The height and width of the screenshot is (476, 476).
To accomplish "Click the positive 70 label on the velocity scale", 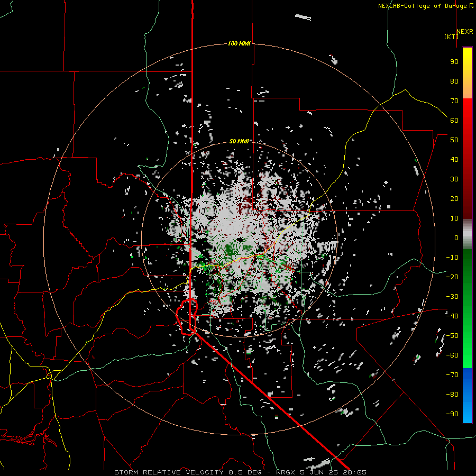I will tap(454, 101).
